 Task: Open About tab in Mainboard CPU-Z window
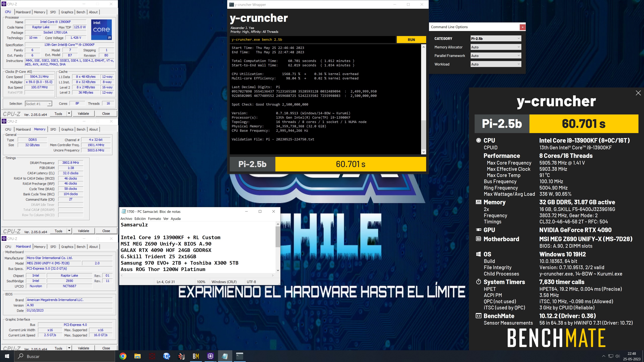(x=93, y=247)
